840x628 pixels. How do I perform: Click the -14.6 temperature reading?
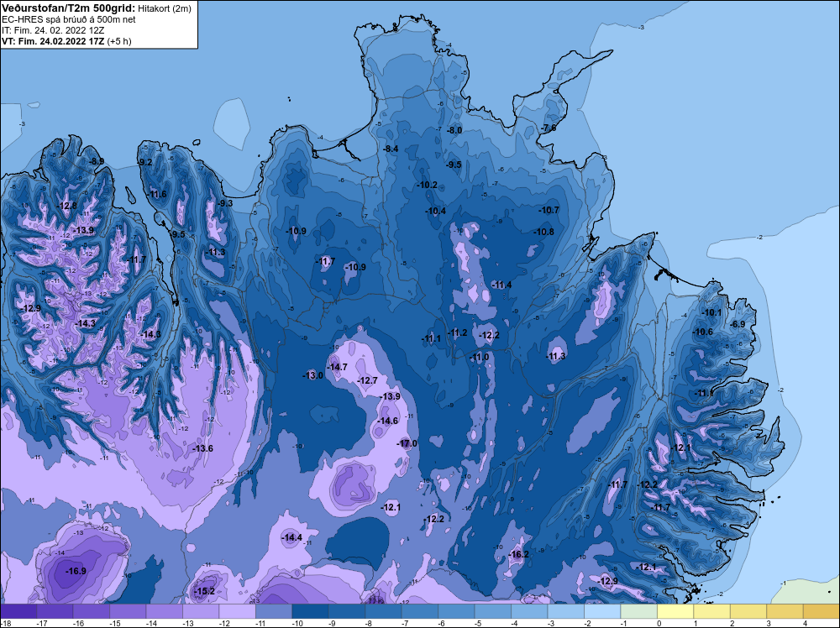pos(387,421)
